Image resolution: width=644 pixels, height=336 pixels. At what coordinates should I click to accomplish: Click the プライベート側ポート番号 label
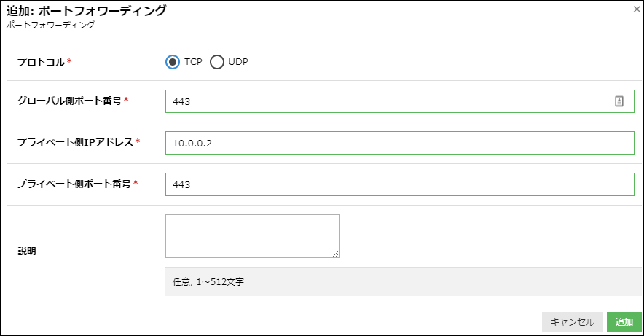coord(74,184)
